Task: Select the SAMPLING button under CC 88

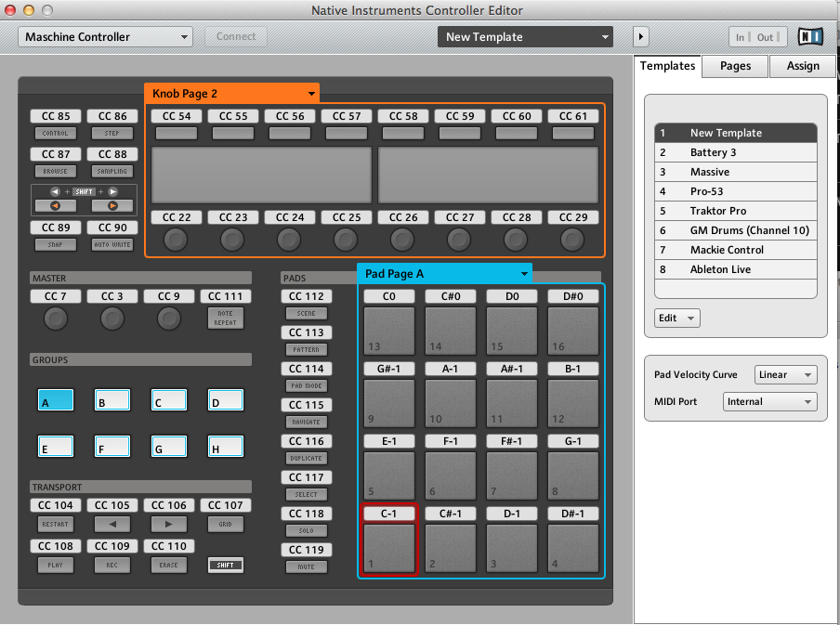Action: coord(112,172)
